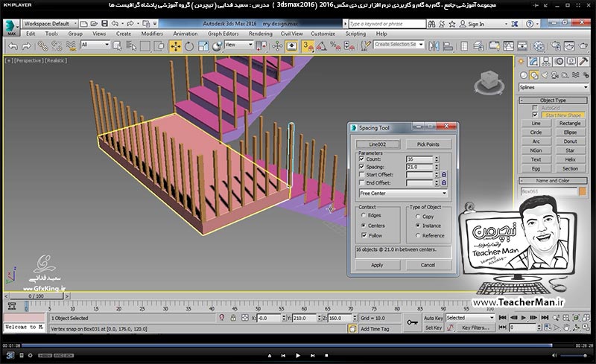Click the Bind to Space Warp icon

pyautogui.click(x=71, y=46)
